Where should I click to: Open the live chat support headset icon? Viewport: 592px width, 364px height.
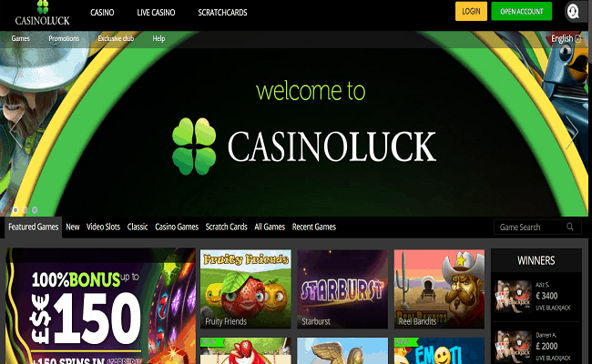tap(573, 11)
